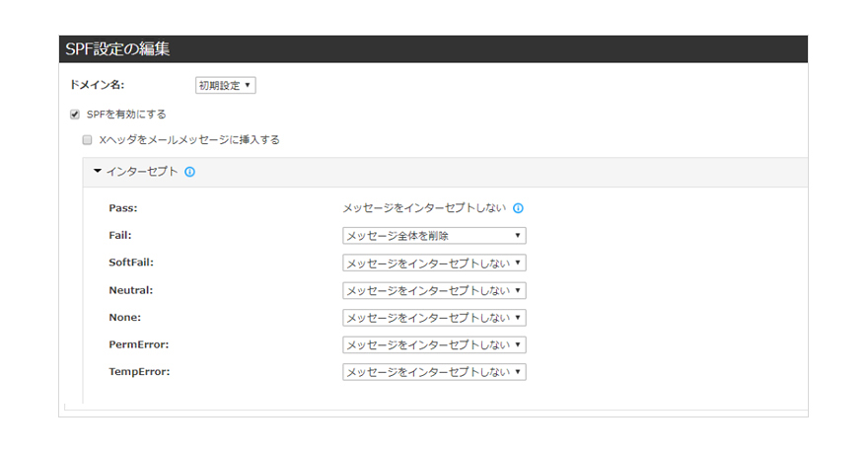Image resolution: width=868 pixels, height=454 pixels.
Task: Click the Pass row's メッセージをインターセプトしない text
Action: point(424,208)
